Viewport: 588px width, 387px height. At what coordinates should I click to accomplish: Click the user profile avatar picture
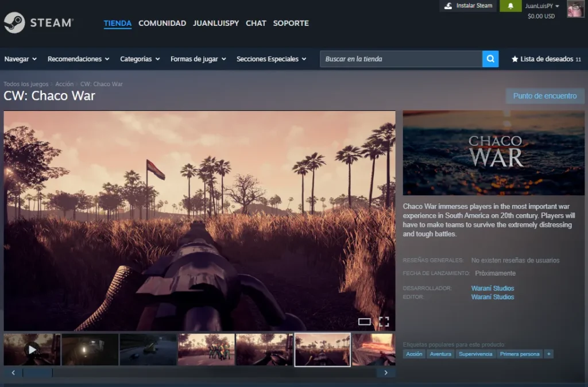[575, 9]
